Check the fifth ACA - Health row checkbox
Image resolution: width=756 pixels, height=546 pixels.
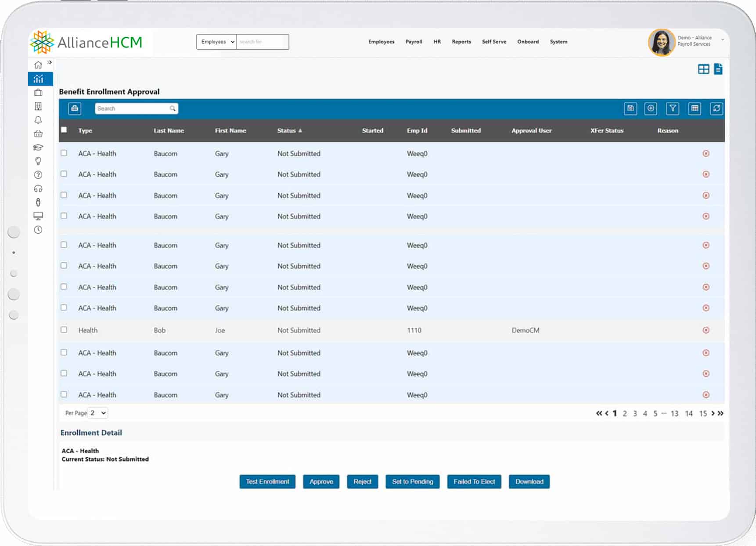(64, 245)
